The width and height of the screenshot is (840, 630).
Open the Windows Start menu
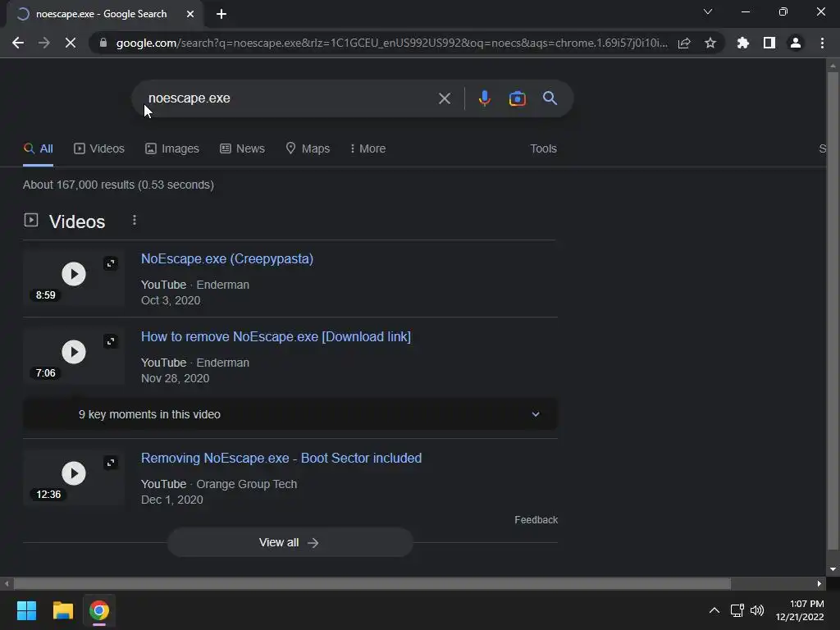click(x=26, y=610)
